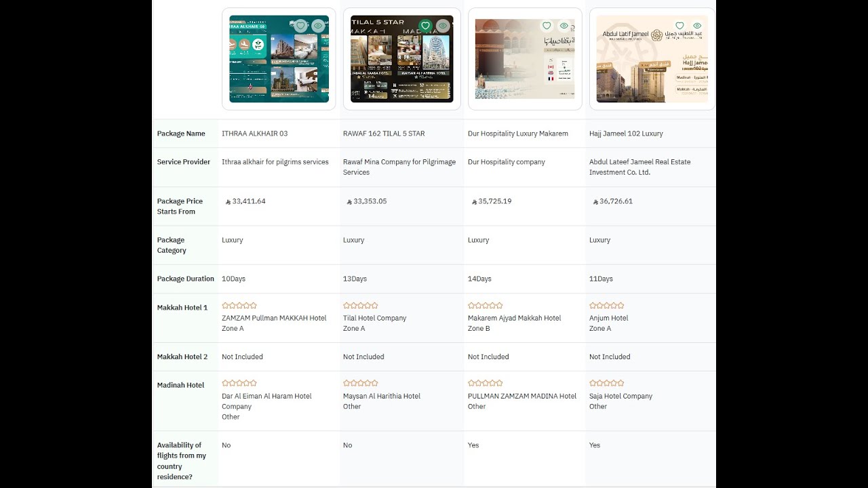Click the Package Price Starts From label

coord(180,206)
